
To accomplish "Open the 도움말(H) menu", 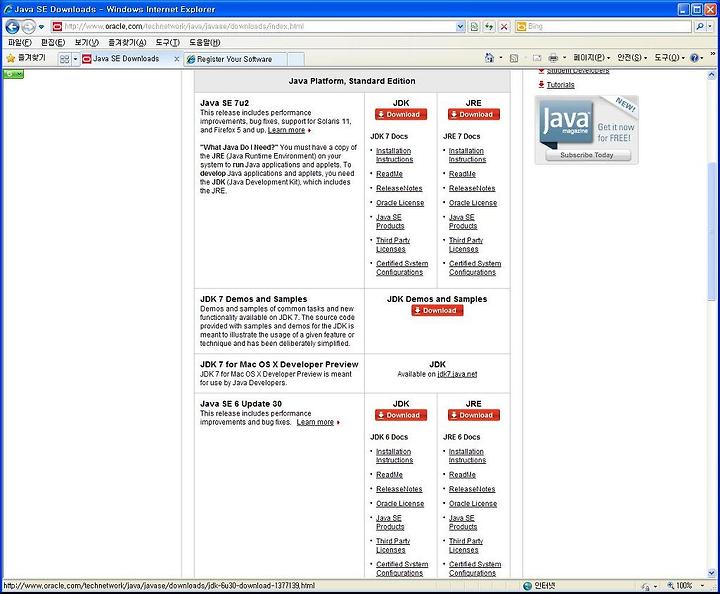I will [x=205, y=43].
